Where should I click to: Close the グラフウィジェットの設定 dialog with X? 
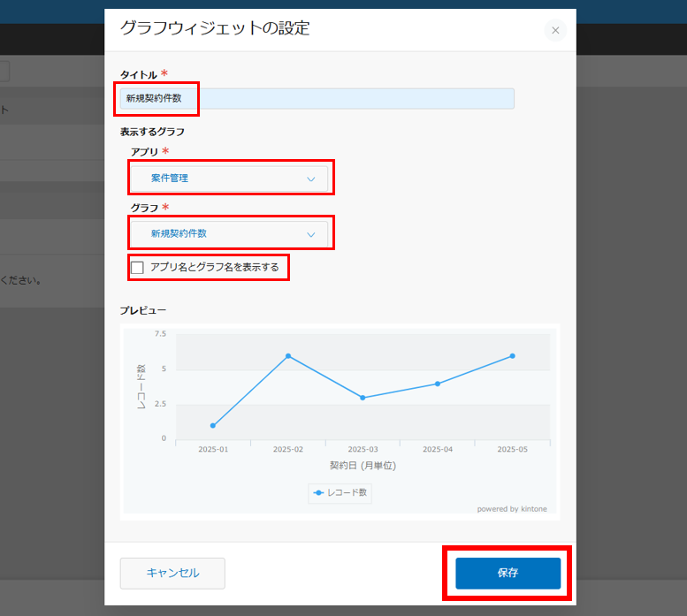coord(555,31)
